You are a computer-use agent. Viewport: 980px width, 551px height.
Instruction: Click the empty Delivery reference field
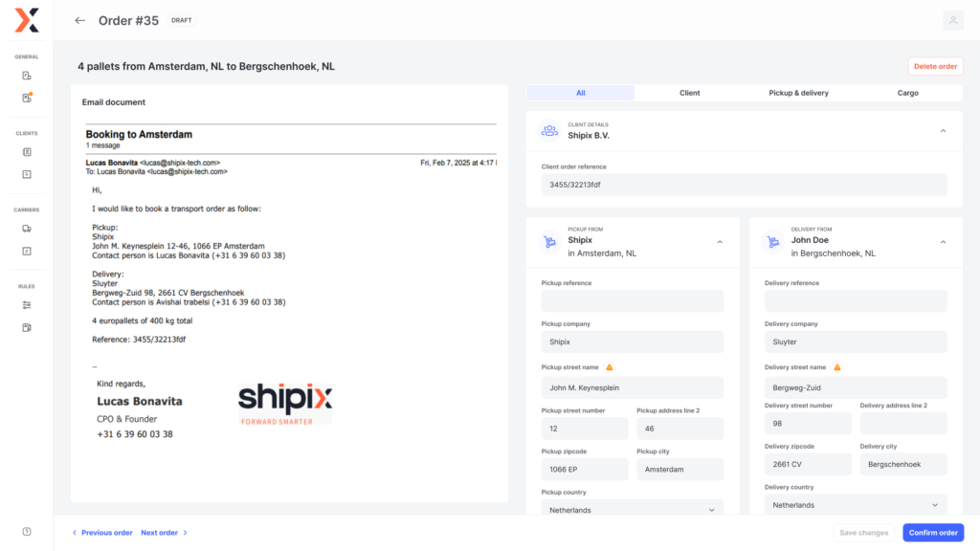click(x=855, y=301)
